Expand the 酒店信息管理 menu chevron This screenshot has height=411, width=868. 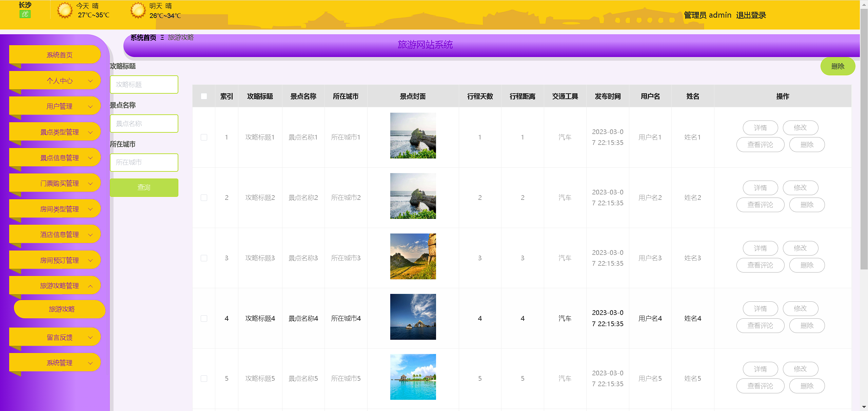click(91, 235)
